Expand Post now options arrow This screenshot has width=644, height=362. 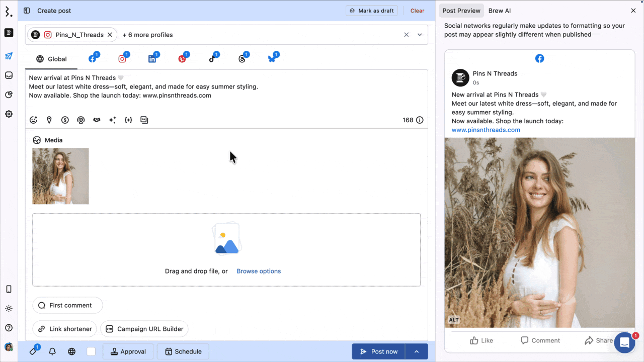[417, 351]
